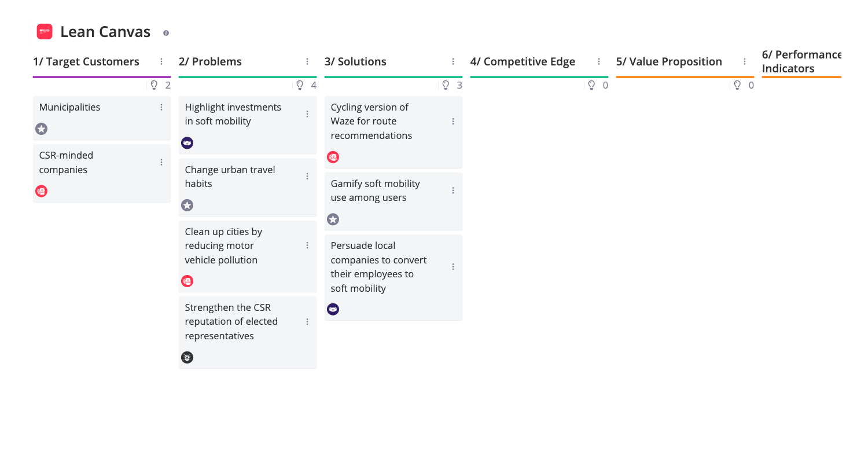Click the dark avatar on Highlight investments card
The height and width of the screenshot is (451, 868).
click(x=187, y=142)
